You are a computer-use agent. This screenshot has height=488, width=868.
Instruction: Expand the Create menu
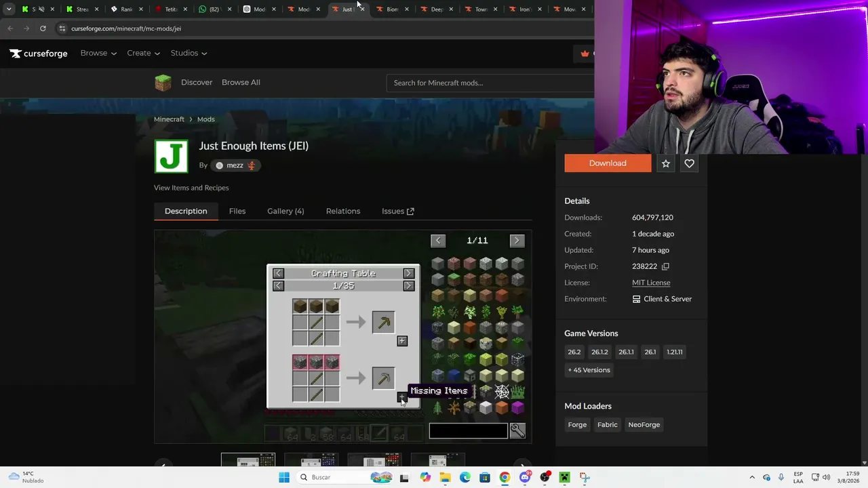(143, 54)
